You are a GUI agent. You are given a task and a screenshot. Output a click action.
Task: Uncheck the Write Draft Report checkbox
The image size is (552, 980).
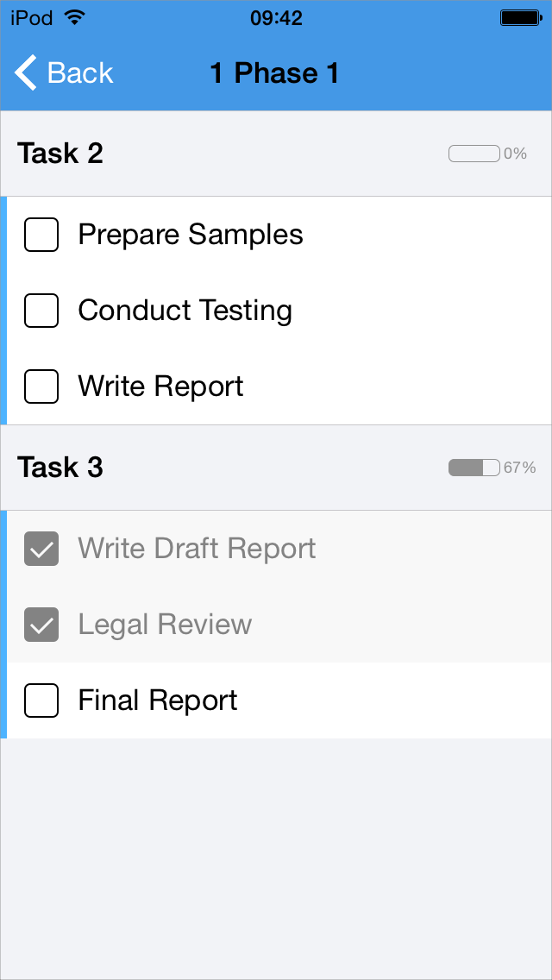(x=41, y=549)
